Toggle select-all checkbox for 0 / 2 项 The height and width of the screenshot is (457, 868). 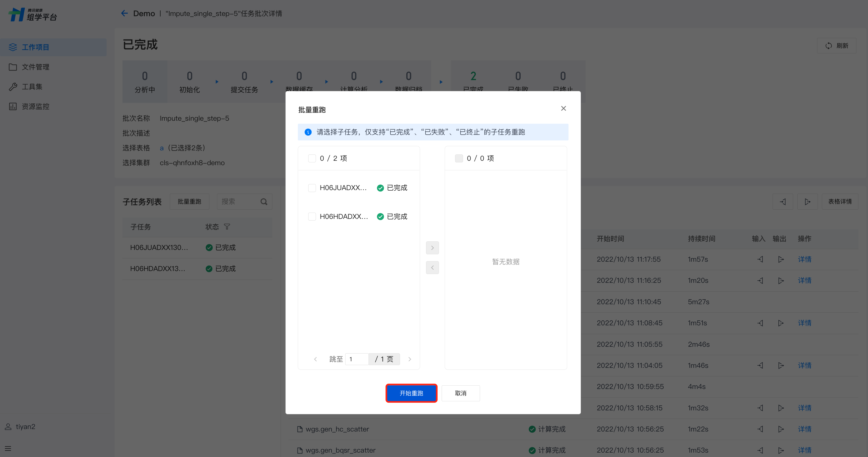tap(312, 159)
